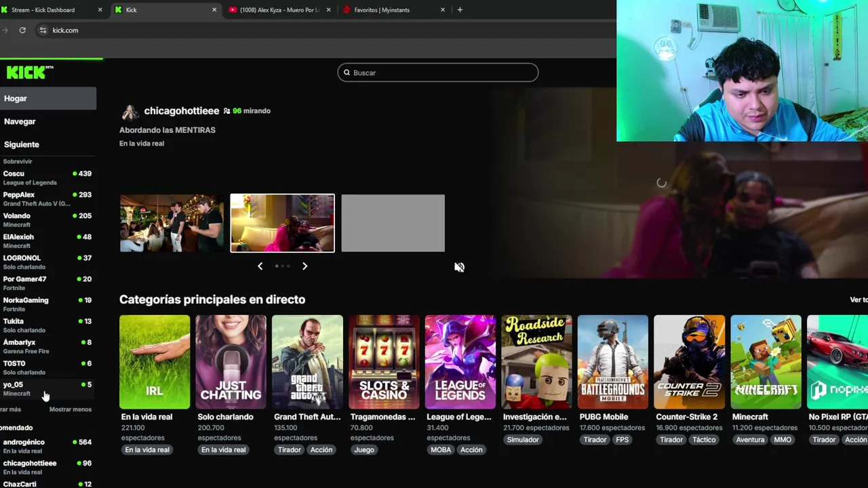Open the IRL category card
868x488 pixels.
[x=155, y=362]
